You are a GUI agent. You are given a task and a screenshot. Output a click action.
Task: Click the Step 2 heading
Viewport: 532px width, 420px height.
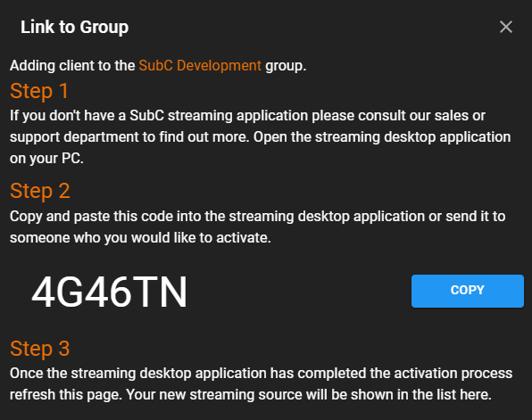tap(40, 191)
